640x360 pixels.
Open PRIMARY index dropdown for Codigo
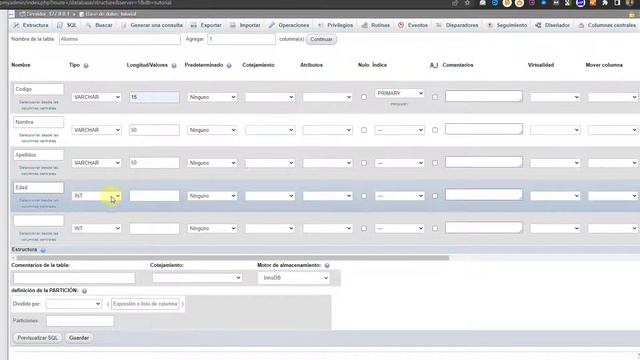coord(400,93)
